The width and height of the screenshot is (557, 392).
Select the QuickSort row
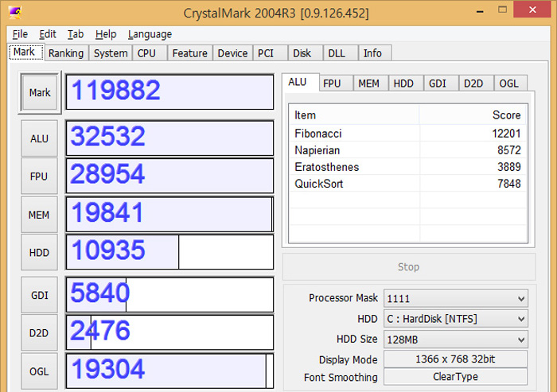408,183
